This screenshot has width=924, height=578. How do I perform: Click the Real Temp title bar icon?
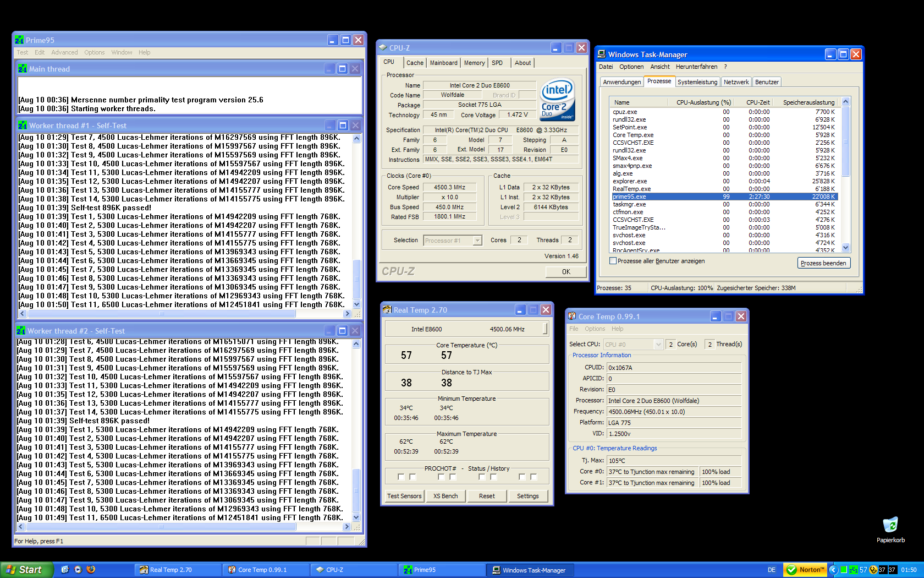pyautogui.click(x=387, y=310)
